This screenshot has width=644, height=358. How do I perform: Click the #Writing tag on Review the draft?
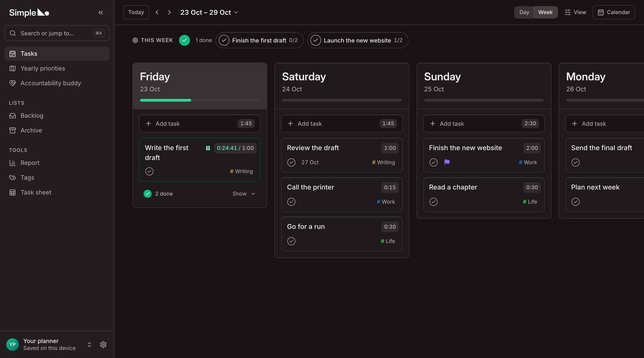[x=383, y=162]
